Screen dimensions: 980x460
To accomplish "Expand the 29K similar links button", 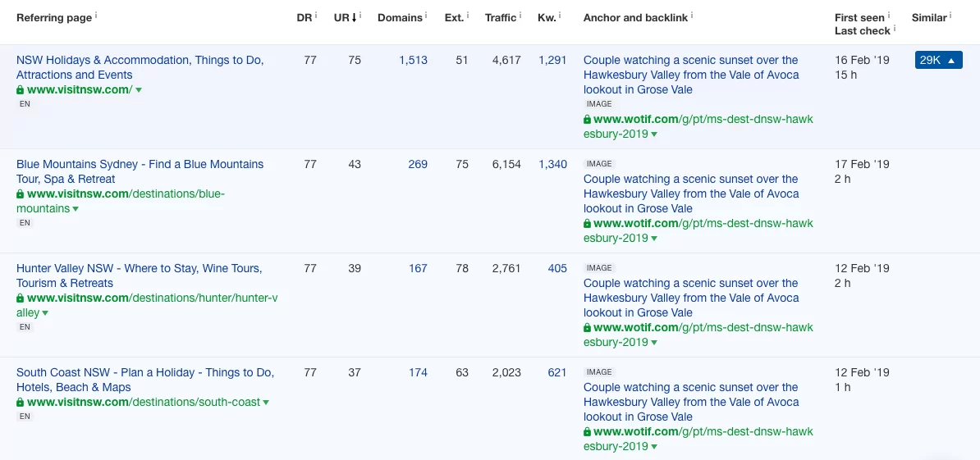I will pos(939,60).
